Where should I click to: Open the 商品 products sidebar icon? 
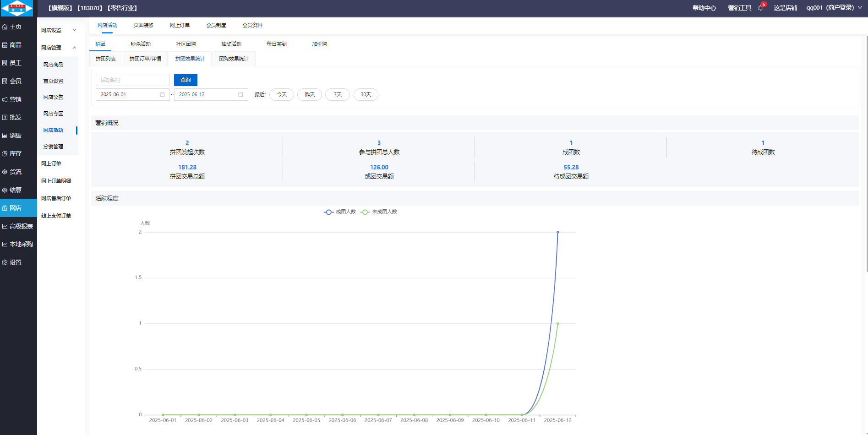point(5,45)
